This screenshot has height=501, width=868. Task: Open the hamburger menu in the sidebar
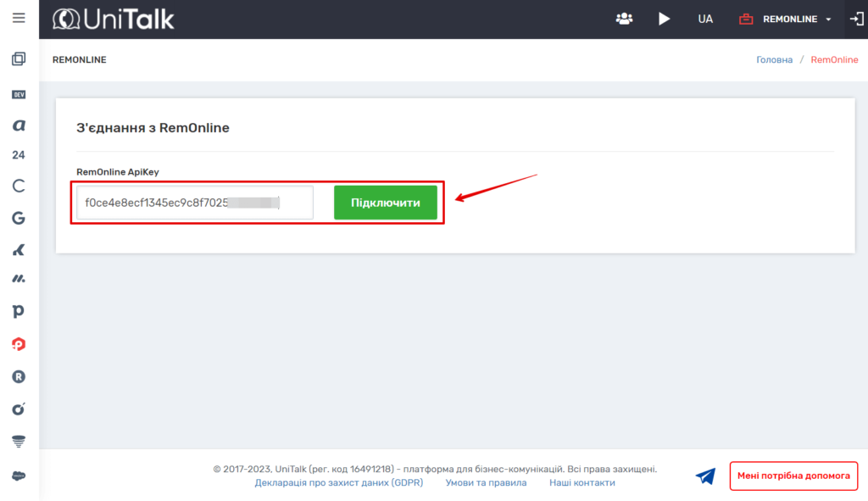[x=19, y=18]
